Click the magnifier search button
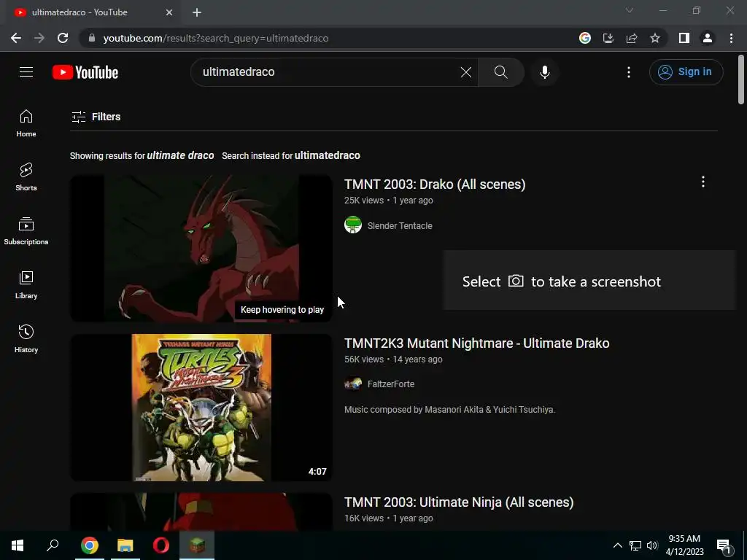 pyautogui.click(x=500, y=72)
